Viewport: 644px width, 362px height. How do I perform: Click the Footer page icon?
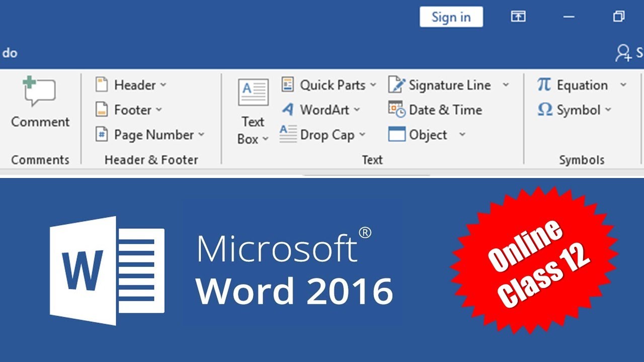coord(102,109)
